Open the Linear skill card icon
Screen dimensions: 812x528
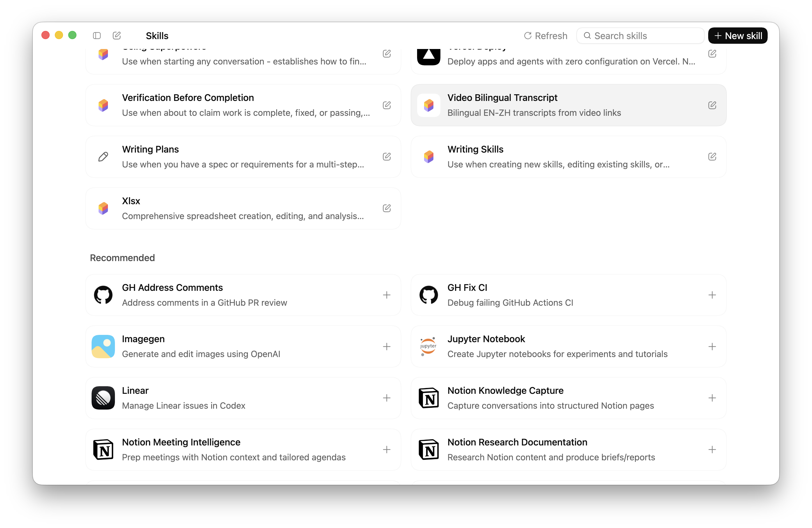coord(103,398)
